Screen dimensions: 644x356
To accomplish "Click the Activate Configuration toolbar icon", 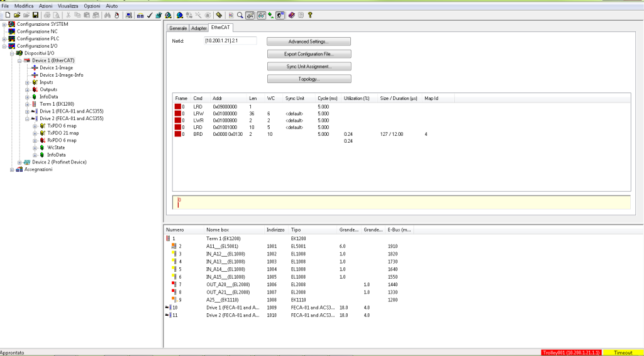I will (158, 15).
